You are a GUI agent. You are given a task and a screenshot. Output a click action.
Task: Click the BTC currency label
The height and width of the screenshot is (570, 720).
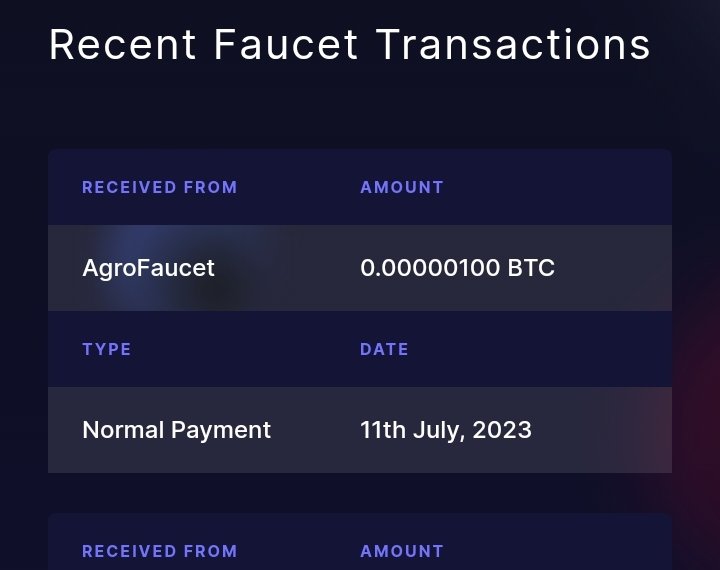coord(531,268)
